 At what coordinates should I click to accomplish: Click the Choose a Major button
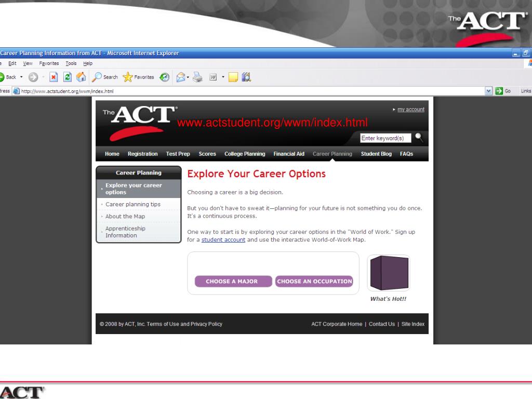point(233,281)
